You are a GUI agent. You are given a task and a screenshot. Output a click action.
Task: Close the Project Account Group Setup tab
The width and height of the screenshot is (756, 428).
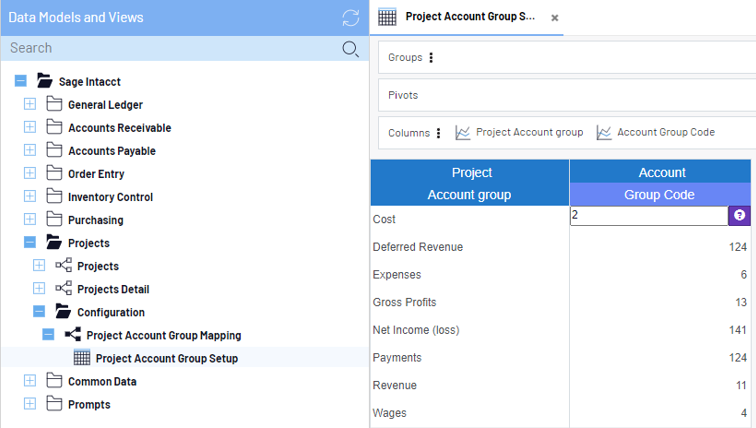click(555, 18)
